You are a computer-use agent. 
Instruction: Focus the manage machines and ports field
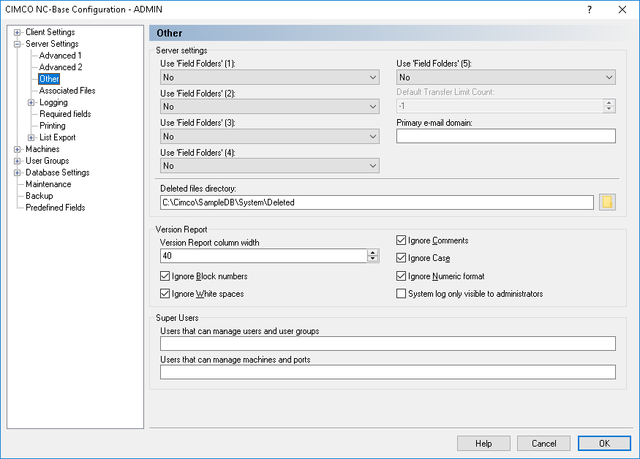(388, 372)
